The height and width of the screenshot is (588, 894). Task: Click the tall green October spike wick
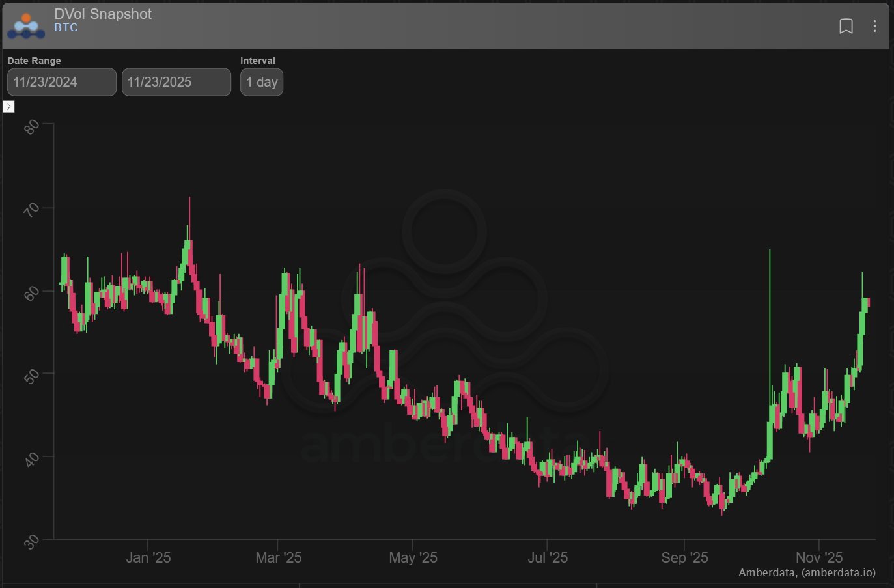[x=770, y=313]
